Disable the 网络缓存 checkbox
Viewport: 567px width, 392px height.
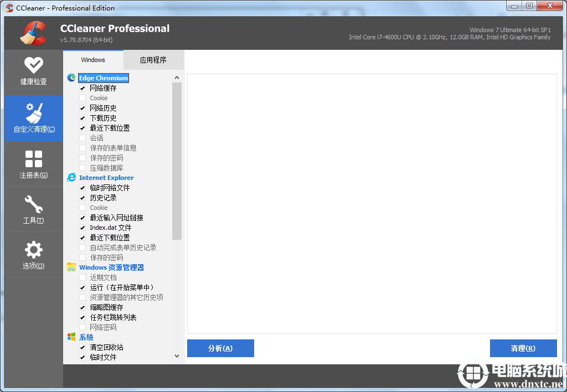[84, 87]
